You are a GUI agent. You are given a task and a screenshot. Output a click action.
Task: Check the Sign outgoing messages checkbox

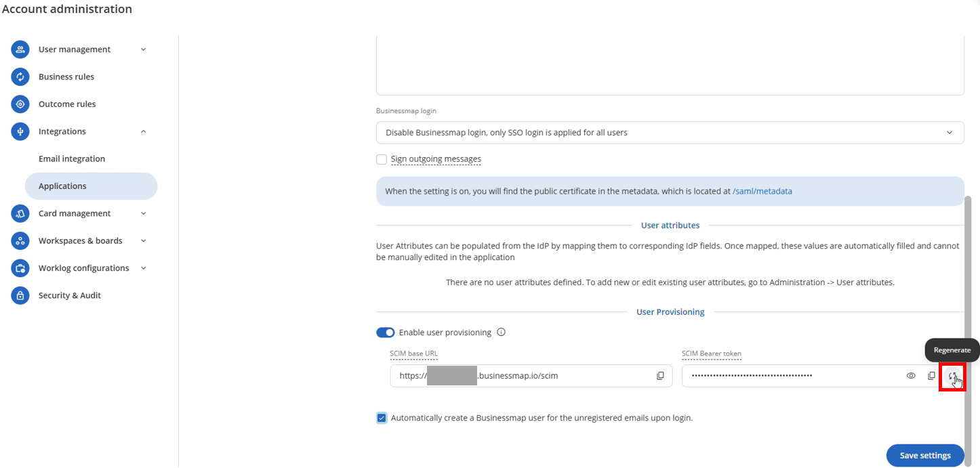(x=382, y=159)
